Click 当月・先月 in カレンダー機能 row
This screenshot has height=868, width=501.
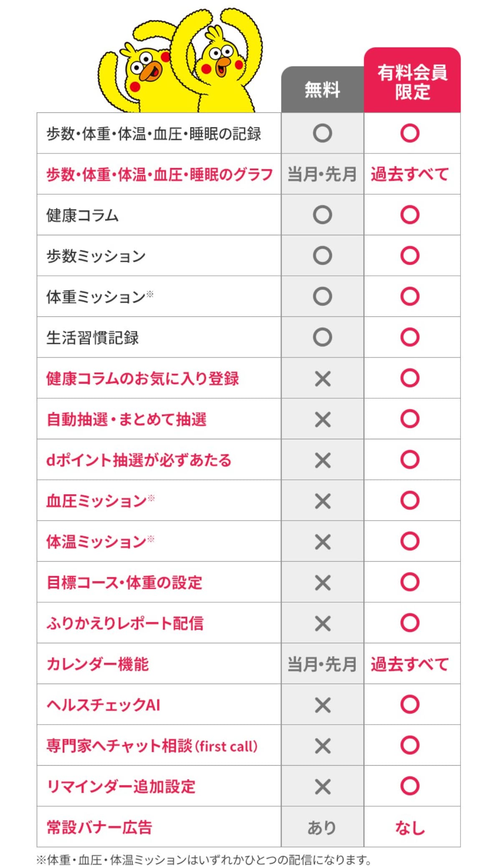tap(322, 664)
